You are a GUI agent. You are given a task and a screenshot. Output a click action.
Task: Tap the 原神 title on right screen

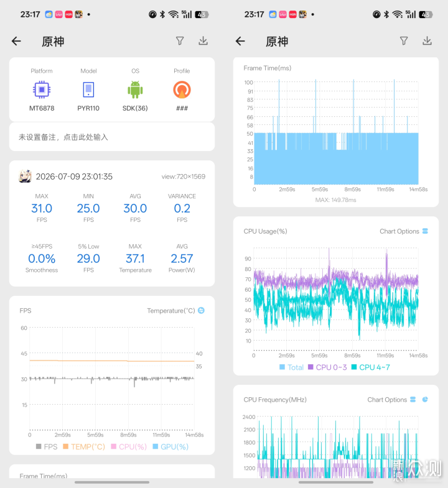click(x=277, y=42)
